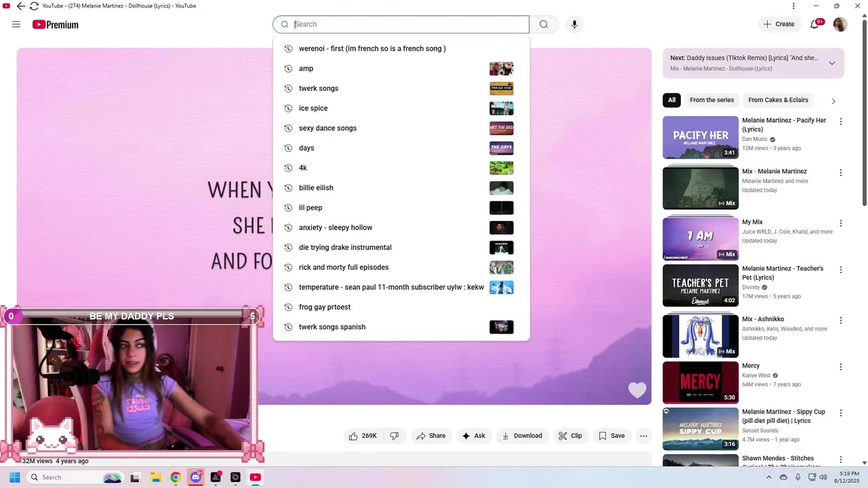Open Discord from the taskbar
Screen dimensions: 868x488
point(196,477)
